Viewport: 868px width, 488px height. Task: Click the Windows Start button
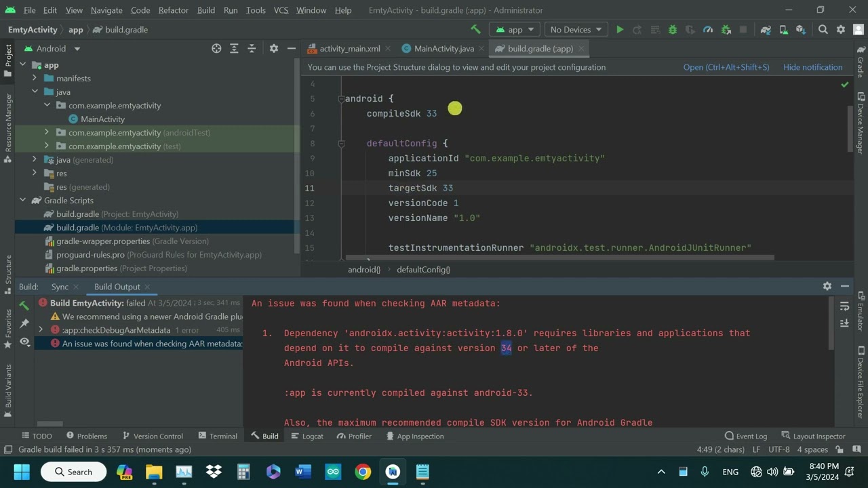pos(22,472)
